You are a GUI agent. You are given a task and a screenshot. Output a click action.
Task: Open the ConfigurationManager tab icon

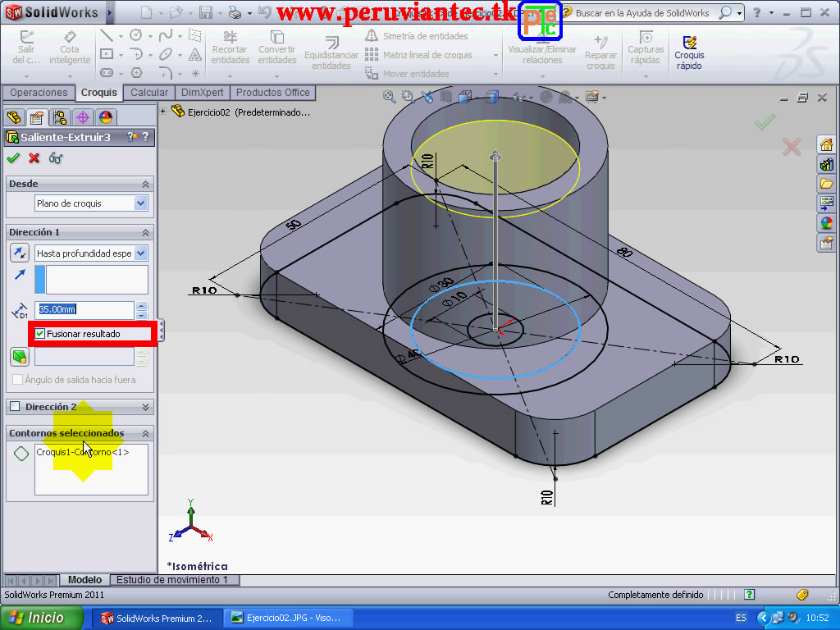click(x=59, y=116)
